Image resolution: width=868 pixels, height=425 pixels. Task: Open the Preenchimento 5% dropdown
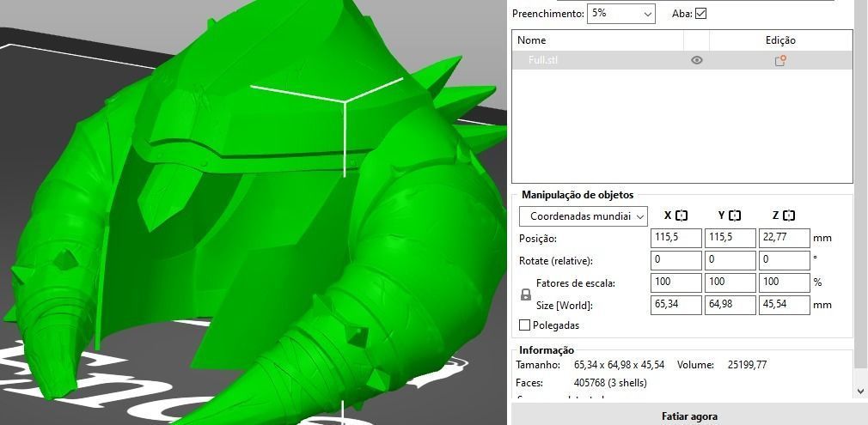click(x=620, y=14)
